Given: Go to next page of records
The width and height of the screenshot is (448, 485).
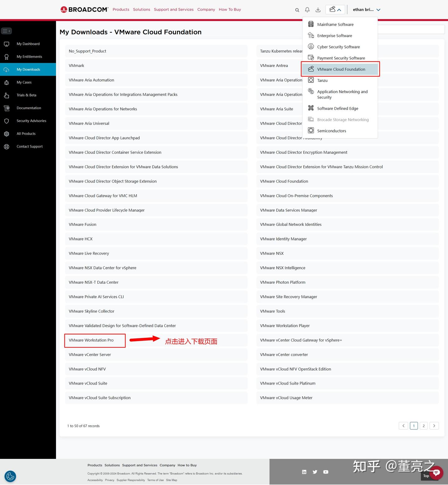Looking at the screenshot, I should tap(434, 426).
